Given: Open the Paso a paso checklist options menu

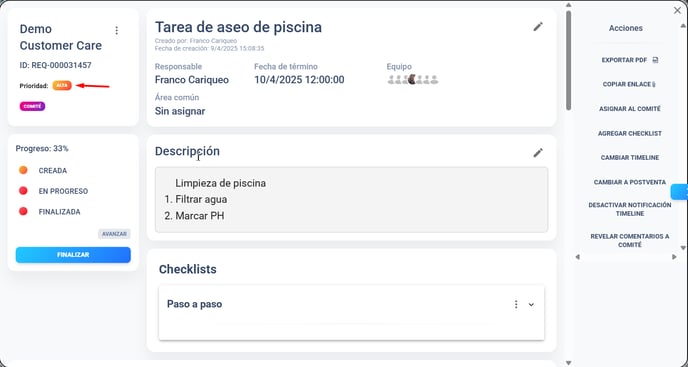Looking at the screenshot, I should [x=516, y=304].
